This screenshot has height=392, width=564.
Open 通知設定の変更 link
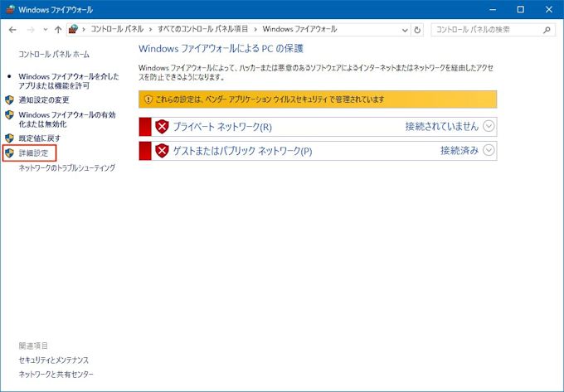click(44, 100)
